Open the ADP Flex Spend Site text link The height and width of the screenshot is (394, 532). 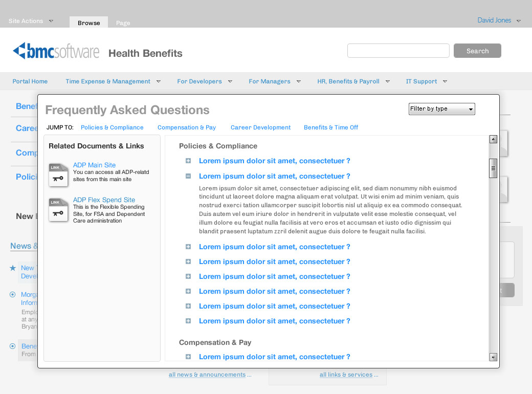coord(104,200)
